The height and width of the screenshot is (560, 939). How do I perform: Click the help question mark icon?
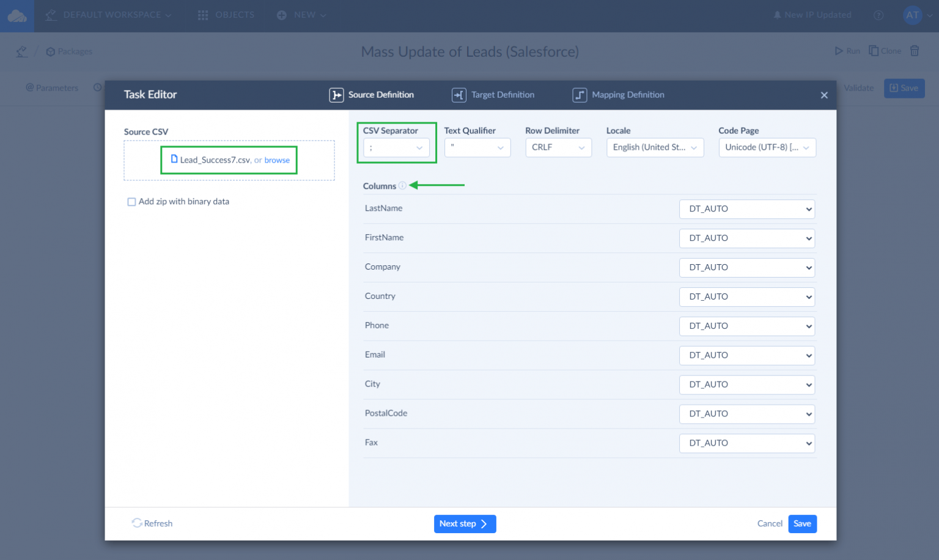point(878,15)
